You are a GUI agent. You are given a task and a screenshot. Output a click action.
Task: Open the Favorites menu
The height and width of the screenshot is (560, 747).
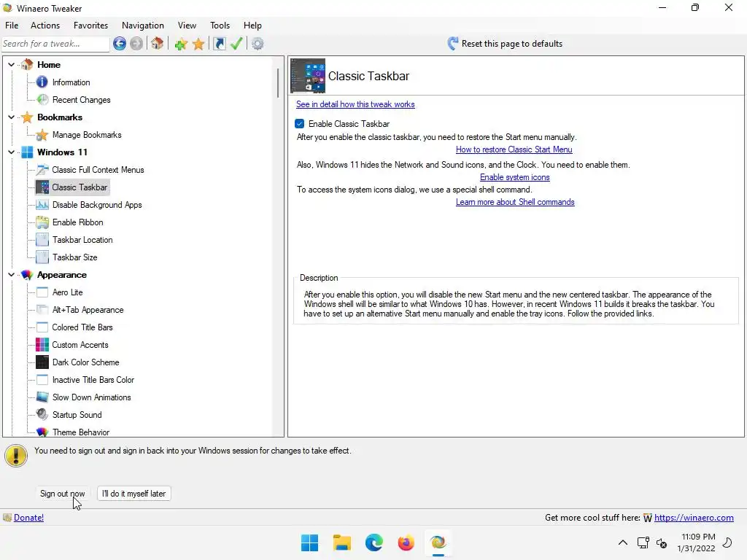pyautogui.click(x=90, y=26)
